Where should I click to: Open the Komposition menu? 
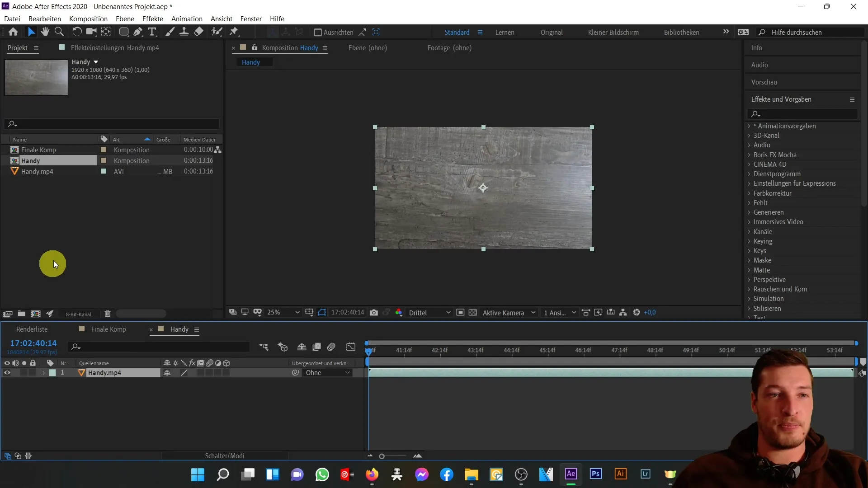point(88,19)
